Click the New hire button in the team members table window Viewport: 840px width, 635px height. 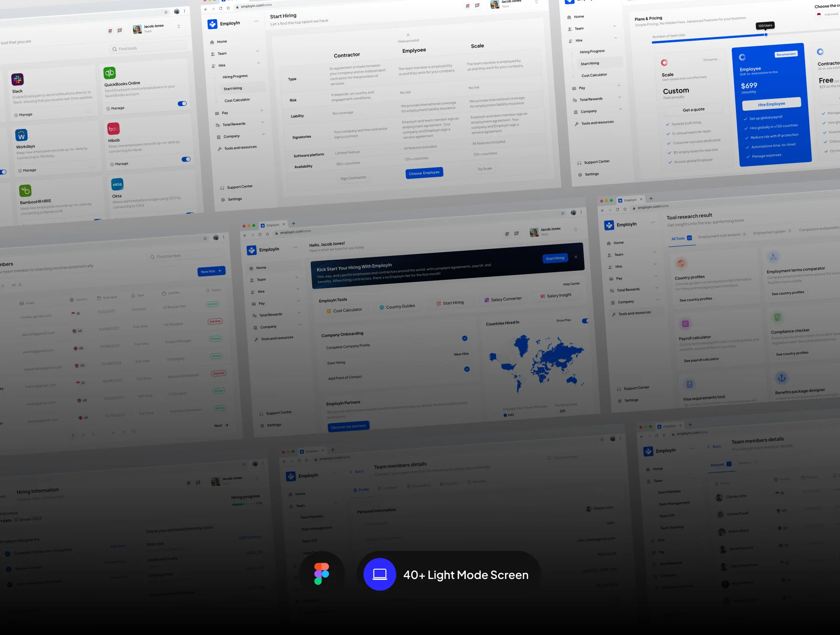pyautogui.click(x=211, y=271)
